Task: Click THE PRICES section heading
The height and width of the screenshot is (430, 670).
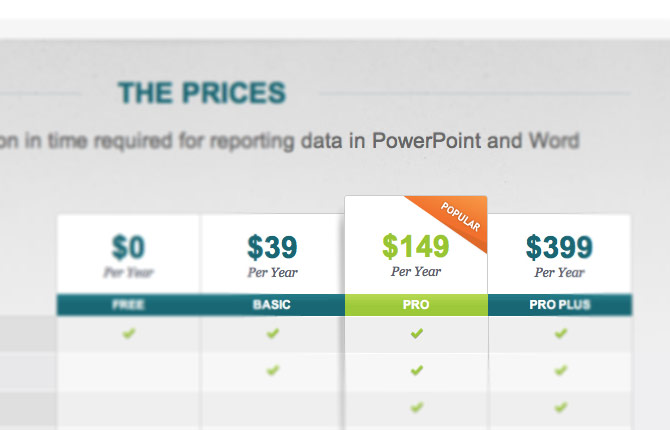Action: [202, 93]
